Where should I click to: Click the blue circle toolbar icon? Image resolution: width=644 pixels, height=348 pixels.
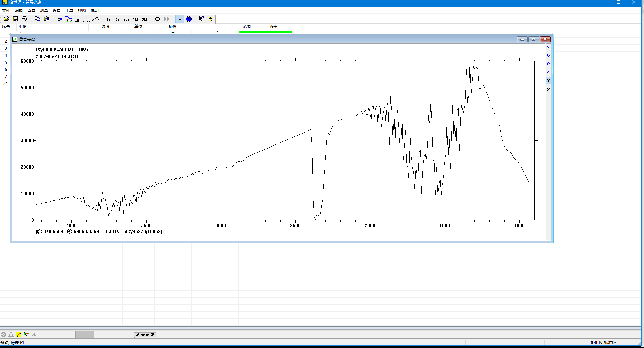pos(189,19)
